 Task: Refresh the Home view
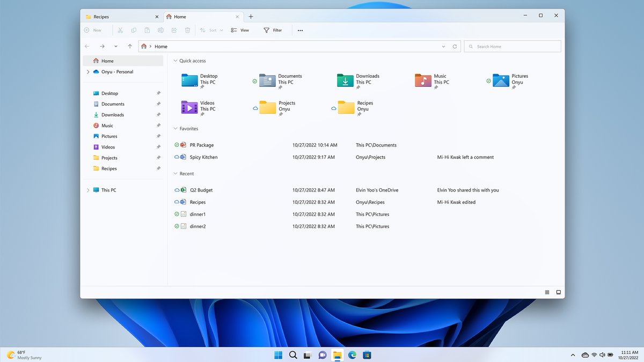tap(455, 47)
